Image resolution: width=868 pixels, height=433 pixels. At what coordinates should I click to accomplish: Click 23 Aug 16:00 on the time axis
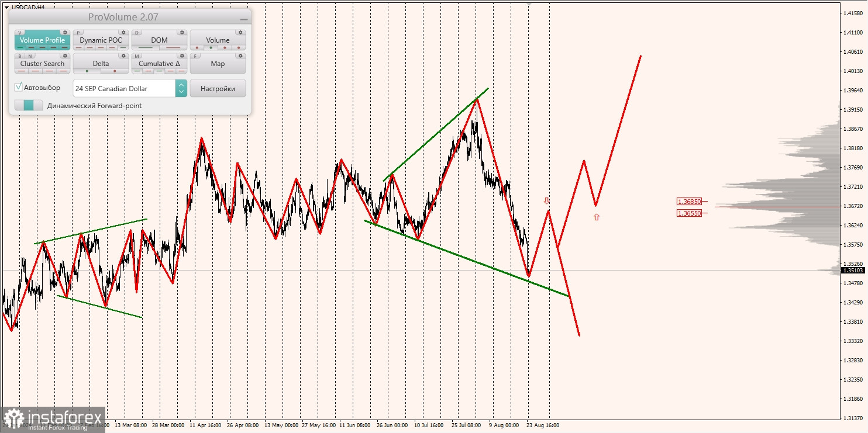pyautogui.click(x=543, y=425)
